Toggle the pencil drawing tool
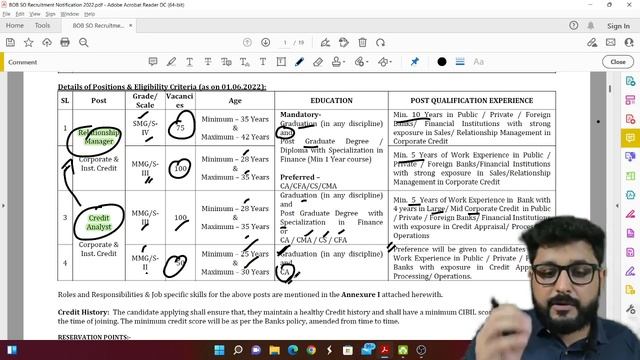This screenshot has width=640, height=360. click(x=299, y=62)
